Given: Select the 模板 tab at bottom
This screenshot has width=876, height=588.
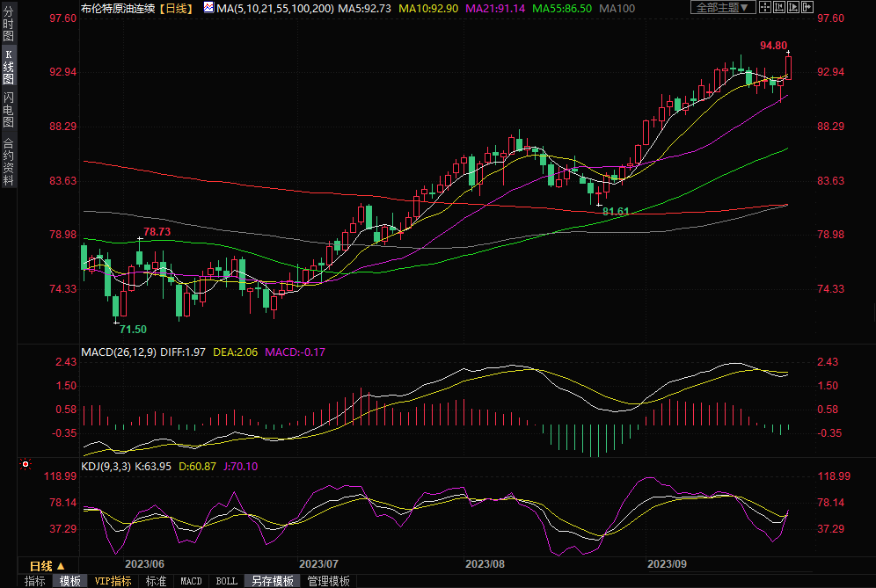Looking at the screenshot, I should tap(70, 581).
